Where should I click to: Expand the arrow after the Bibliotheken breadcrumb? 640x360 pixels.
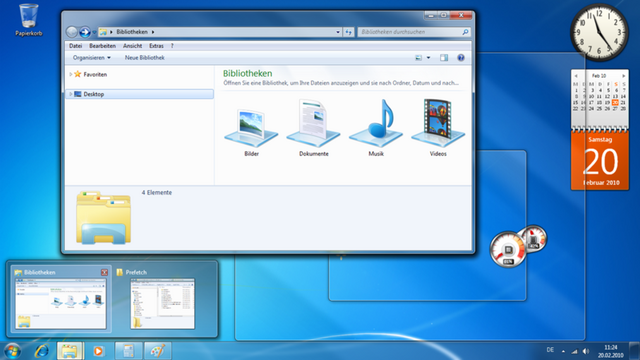click(153, 32)
